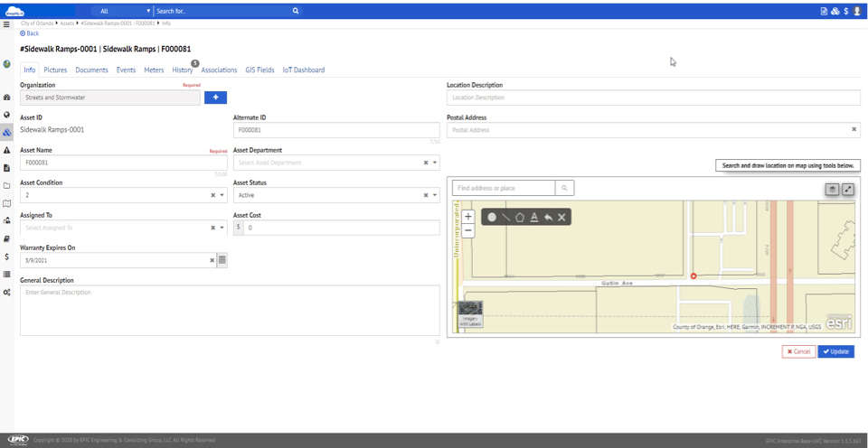
Task: Open the Documents tab
Action: tap(91, 70)
